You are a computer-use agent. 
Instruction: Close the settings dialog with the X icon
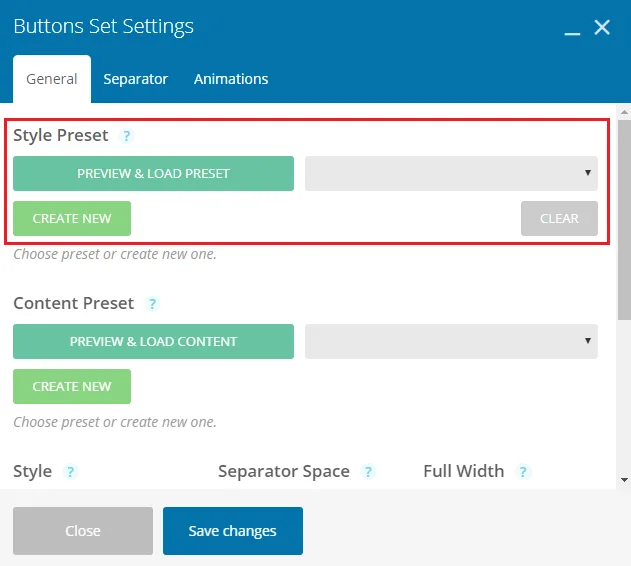tap(602, 27)
